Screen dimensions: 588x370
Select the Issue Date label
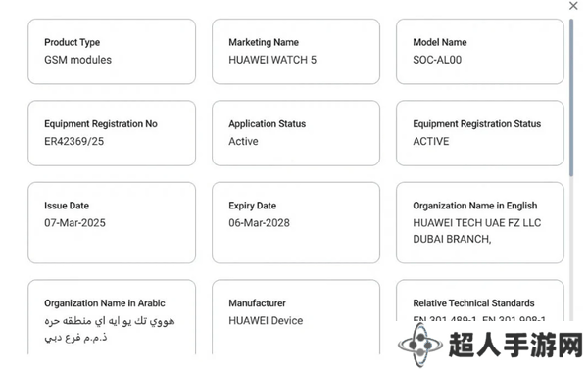67,206
